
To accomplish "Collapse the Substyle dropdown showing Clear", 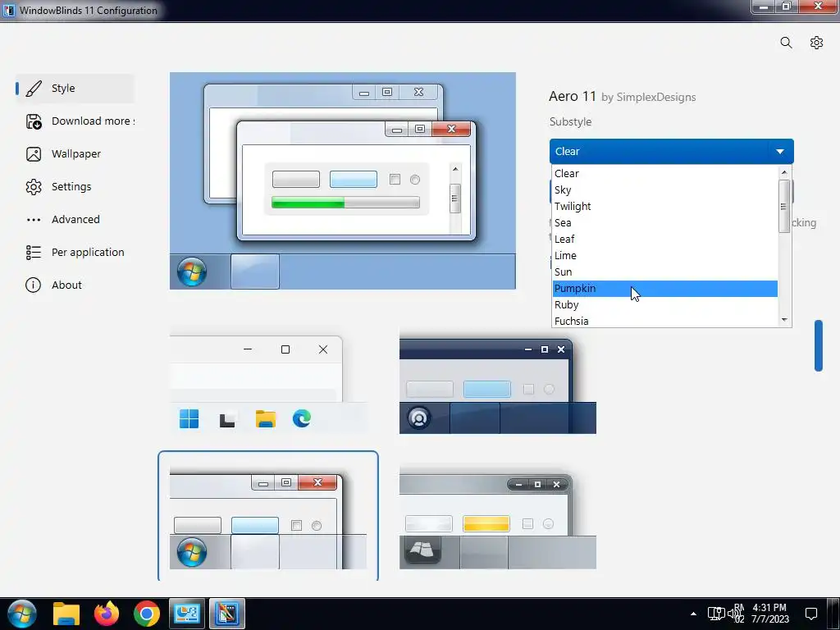I will [x=671, y=152].
